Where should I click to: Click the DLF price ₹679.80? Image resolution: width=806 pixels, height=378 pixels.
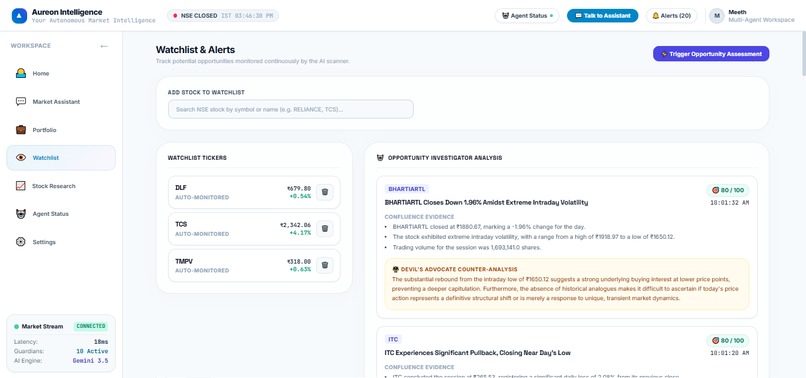tap(299, 189)
